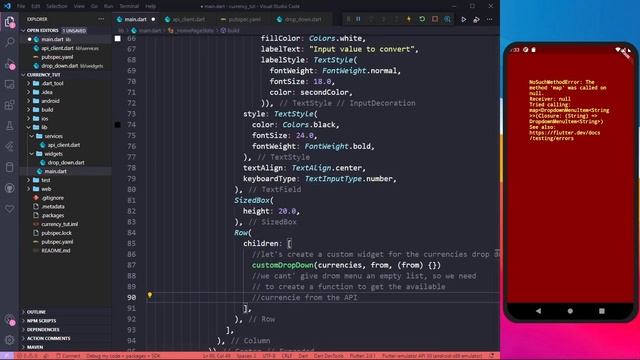Click the lightbulb code action on line 90
This screenshot has width=640, height=360.
tap(150, 295)
